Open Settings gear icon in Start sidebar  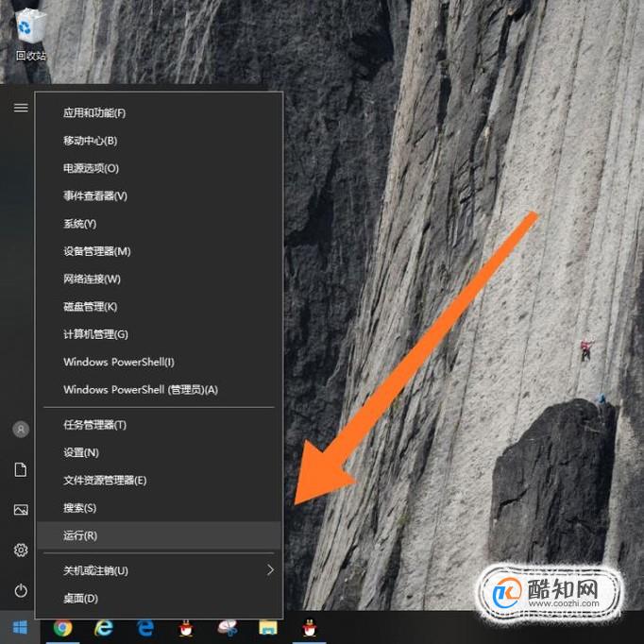tap(21, 550)
